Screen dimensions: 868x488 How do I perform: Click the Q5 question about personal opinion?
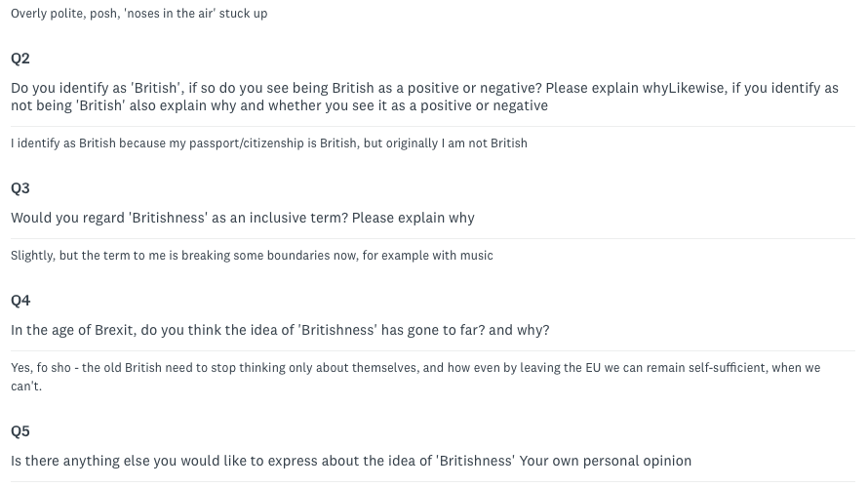pos(351,461)
